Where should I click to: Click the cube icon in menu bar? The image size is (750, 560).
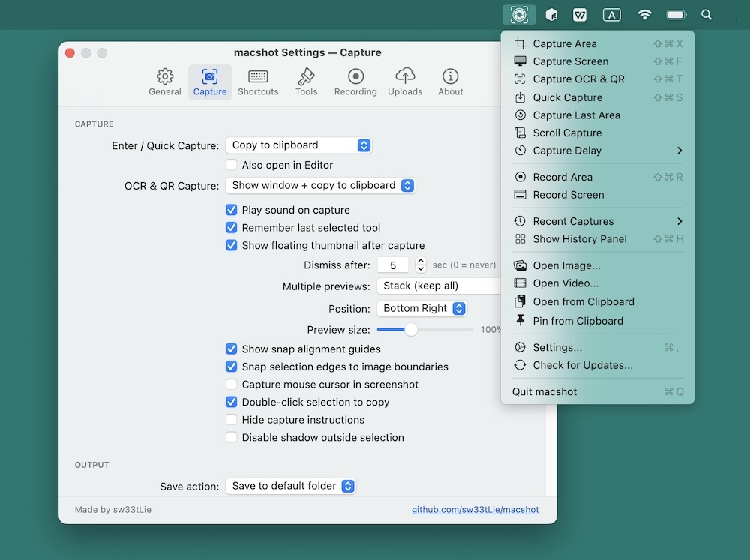(551, 15)
